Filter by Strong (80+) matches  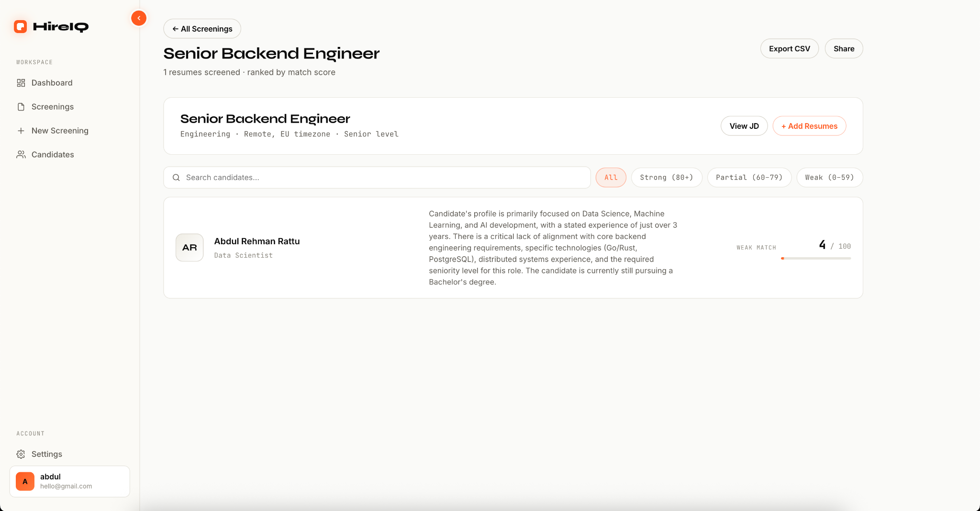tap(667, 178)
